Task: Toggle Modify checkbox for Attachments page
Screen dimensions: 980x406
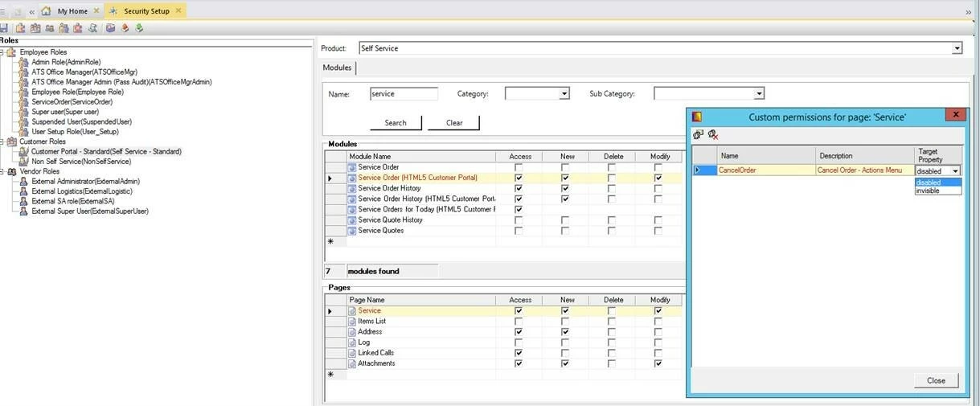Action: (x=658, y=363)
